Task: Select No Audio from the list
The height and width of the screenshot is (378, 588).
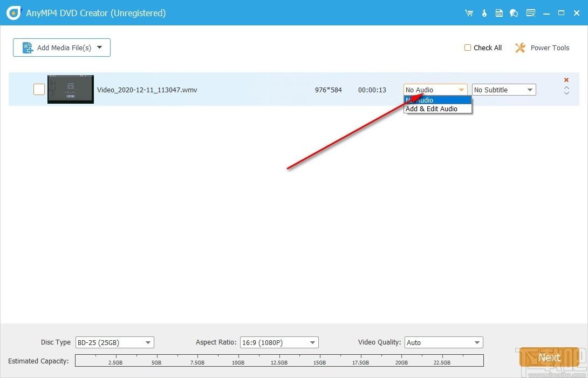Action: click(437, 100)
